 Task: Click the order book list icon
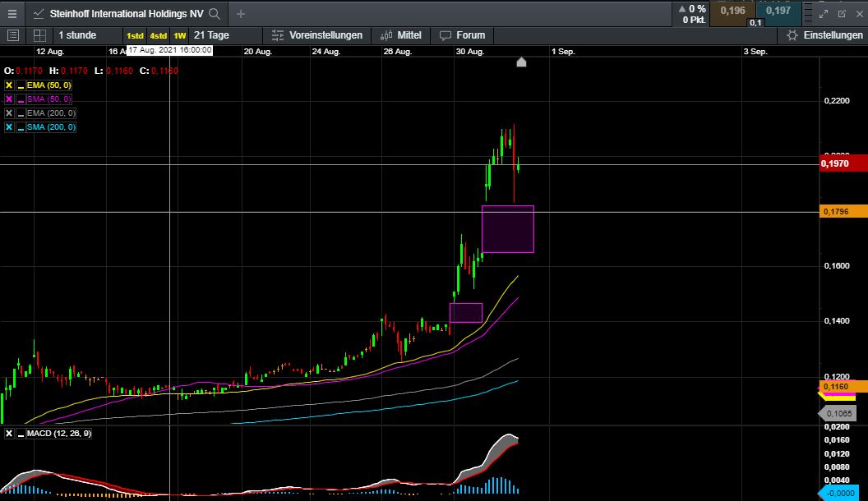(x=12, y=35)
